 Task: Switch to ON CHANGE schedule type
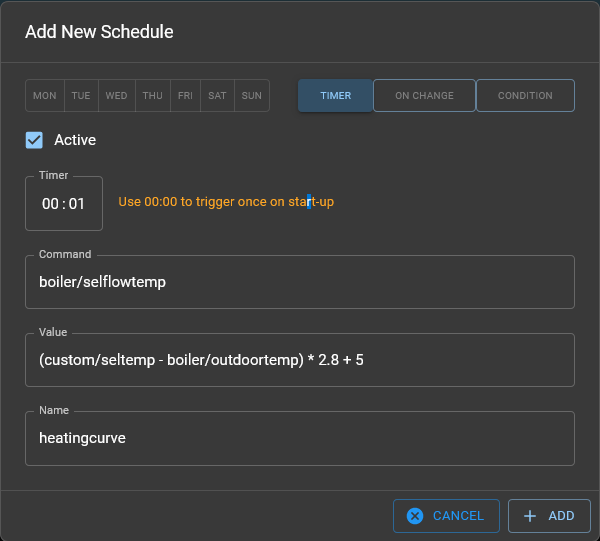[424, 96]
